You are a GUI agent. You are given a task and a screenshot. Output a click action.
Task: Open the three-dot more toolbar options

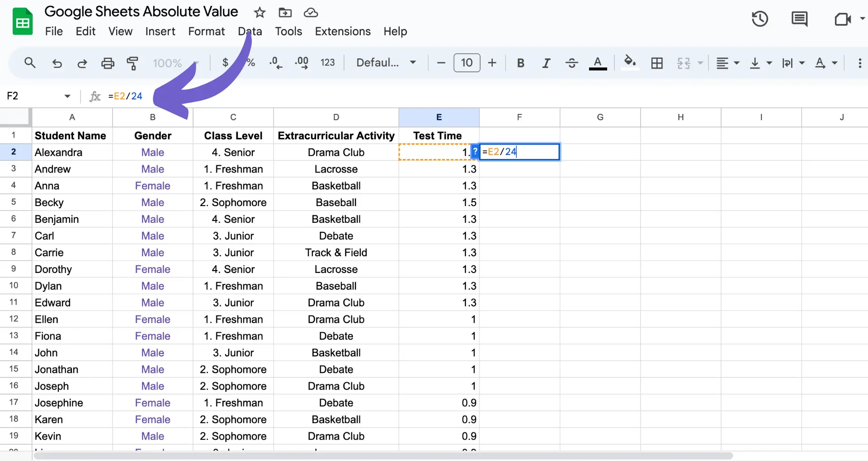coord(860,63)
